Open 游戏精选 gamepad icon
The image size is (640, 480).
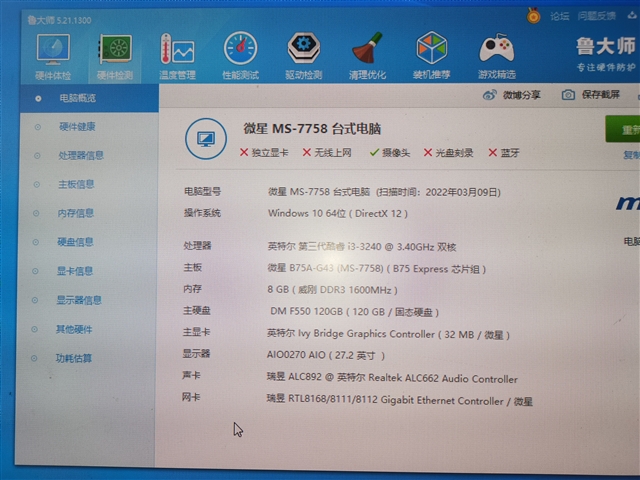tap(496, 48)
